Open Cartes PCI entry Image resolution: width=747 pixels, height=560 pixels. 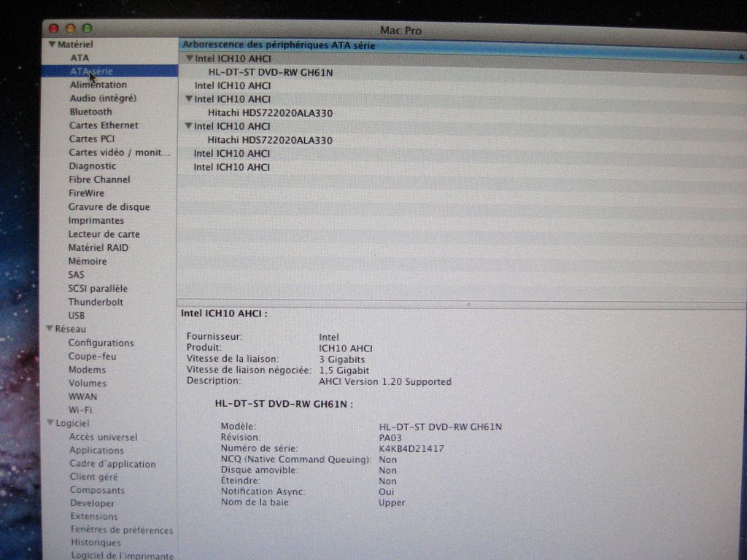coord(91,139)
